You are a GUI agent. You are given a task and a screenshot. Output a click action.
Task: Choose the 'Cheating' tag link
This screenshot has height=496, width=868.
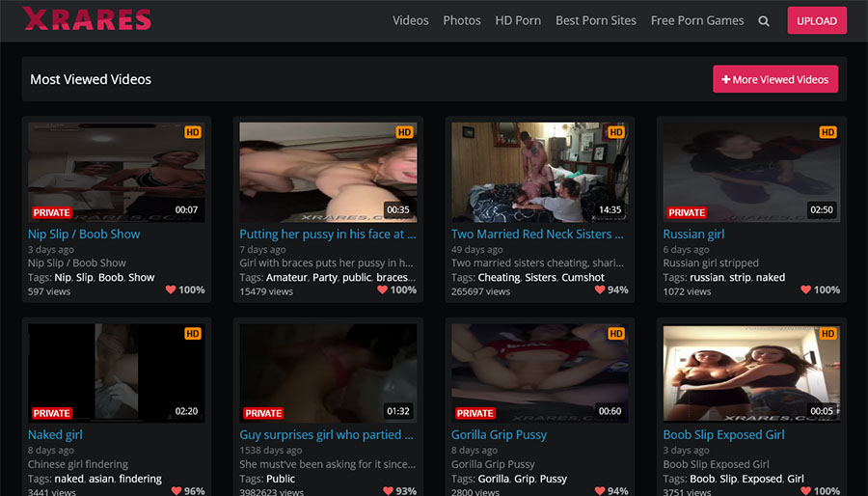[x=499, y=277]
